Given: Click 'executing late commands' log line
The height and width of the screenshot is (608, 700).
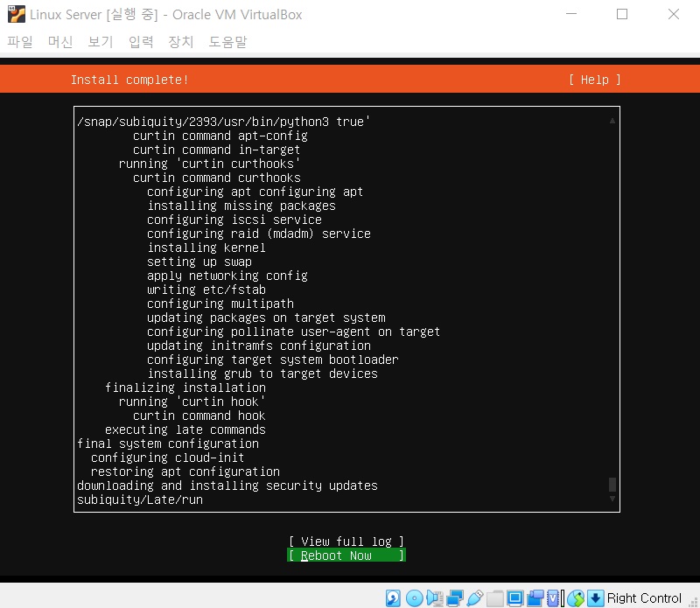Looking at the screenshot, I should coord(185,430).
